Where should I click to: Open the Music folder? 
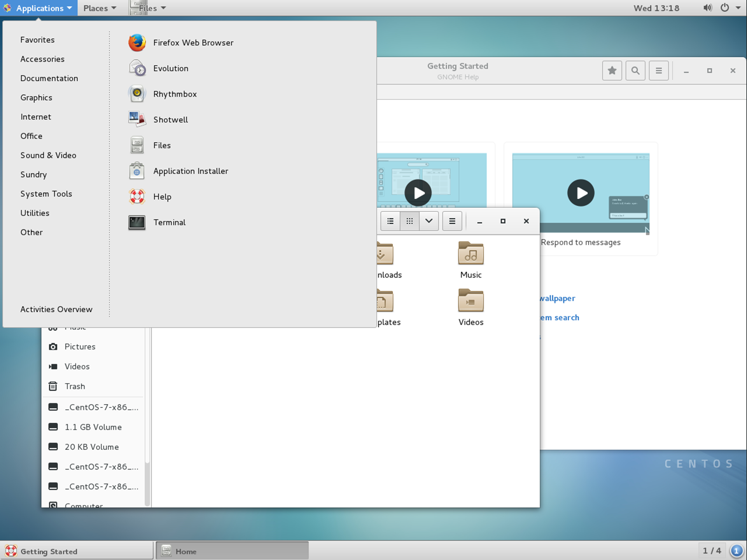point(471,260)
